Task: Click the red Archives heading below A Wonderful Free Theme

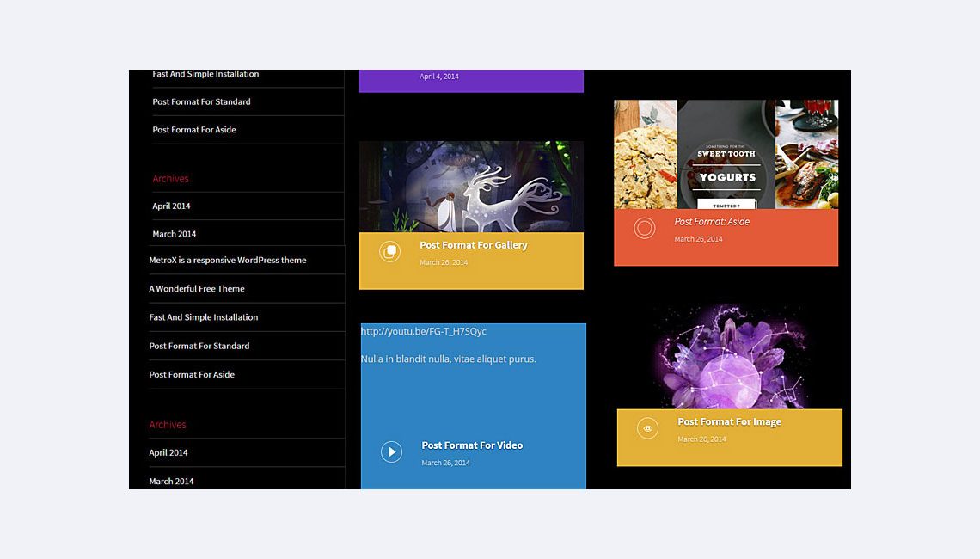Action: pos(168,425)
